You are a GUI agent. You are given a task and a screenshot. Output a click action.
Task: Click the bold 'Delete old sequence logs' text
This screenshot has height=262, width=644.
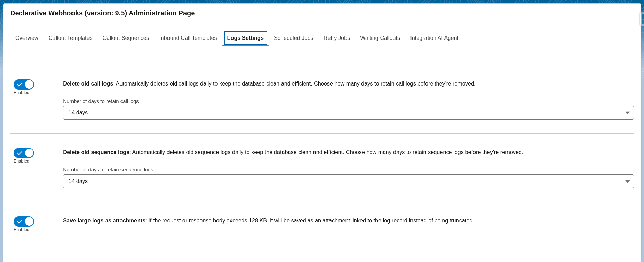click(96, 152)
